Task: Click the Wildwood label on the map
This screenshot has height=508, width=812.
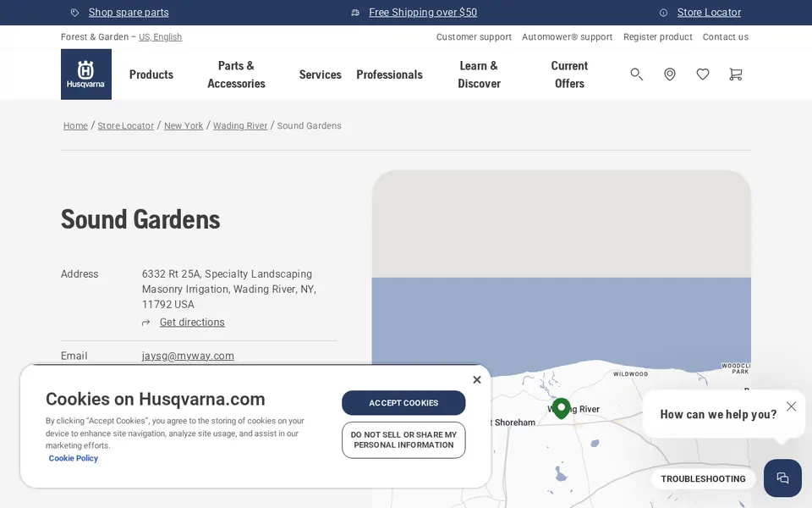Action: [x=631, y=373]
